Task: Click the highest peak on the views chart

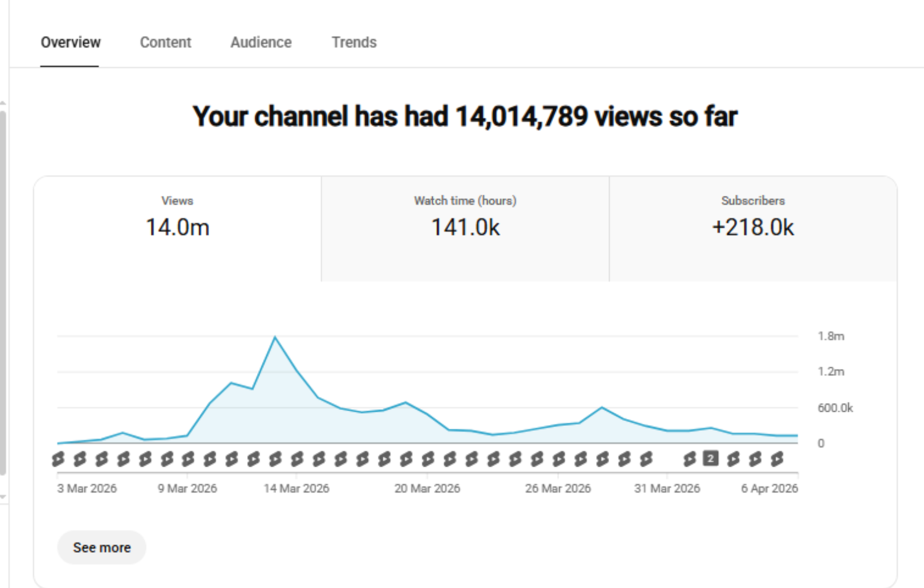Action: [x=275, y=337]
